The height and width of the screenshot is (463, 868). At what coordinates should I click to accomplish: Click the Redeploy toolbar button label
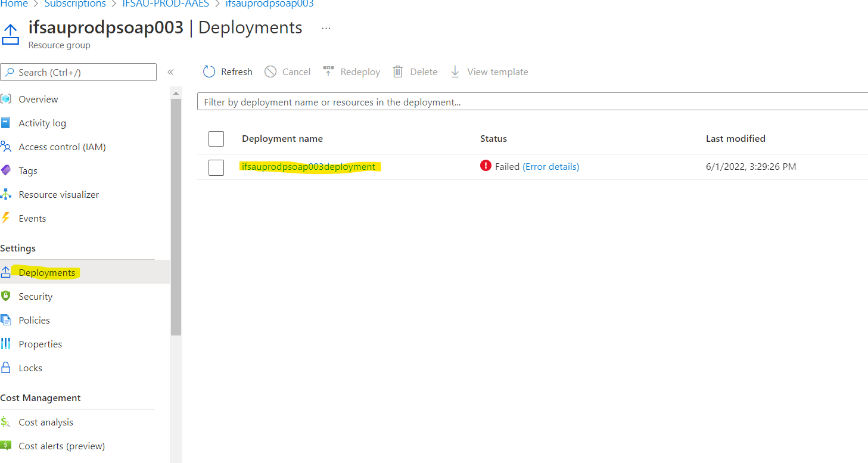[360, 72]
